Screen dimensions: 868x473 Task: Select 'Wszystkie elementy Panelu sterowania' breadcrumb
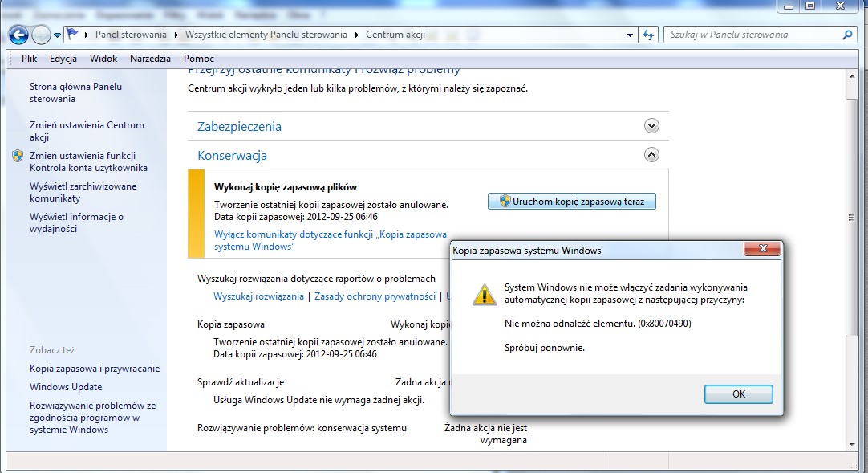(266, 35)
